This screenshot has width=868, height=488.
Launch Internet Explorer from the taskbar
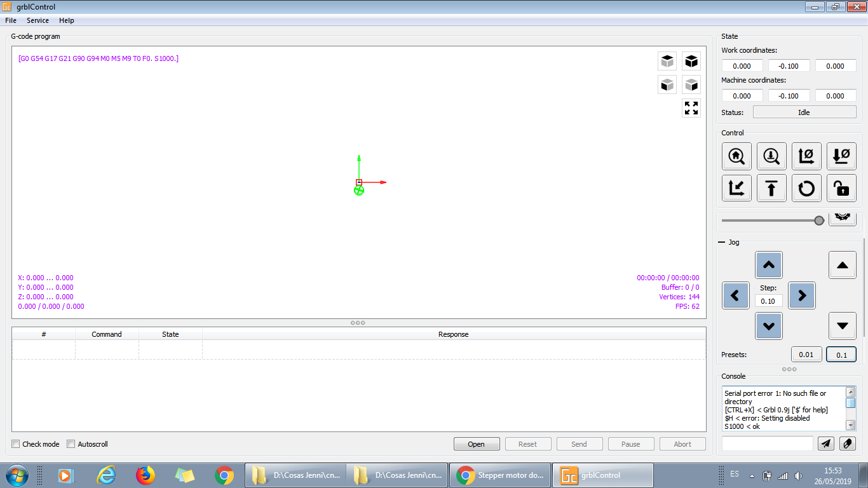(x=106, y=475)
